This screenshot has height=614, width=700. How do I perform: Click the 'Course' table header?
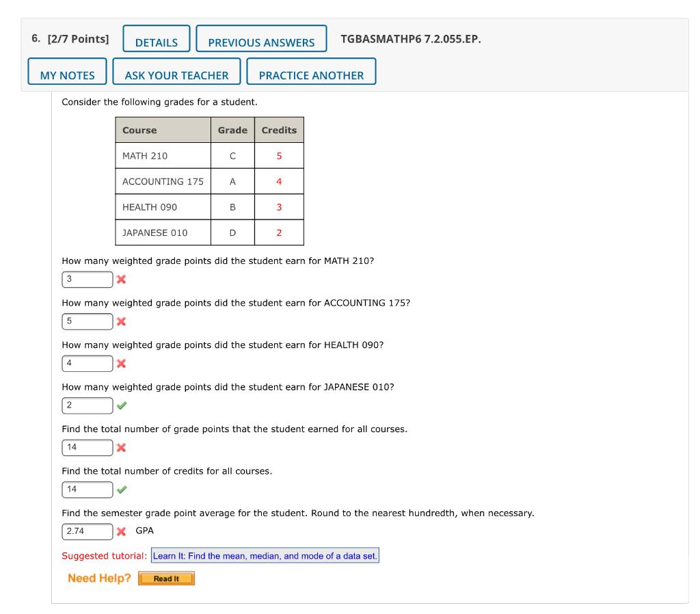[x=163, y=130]
